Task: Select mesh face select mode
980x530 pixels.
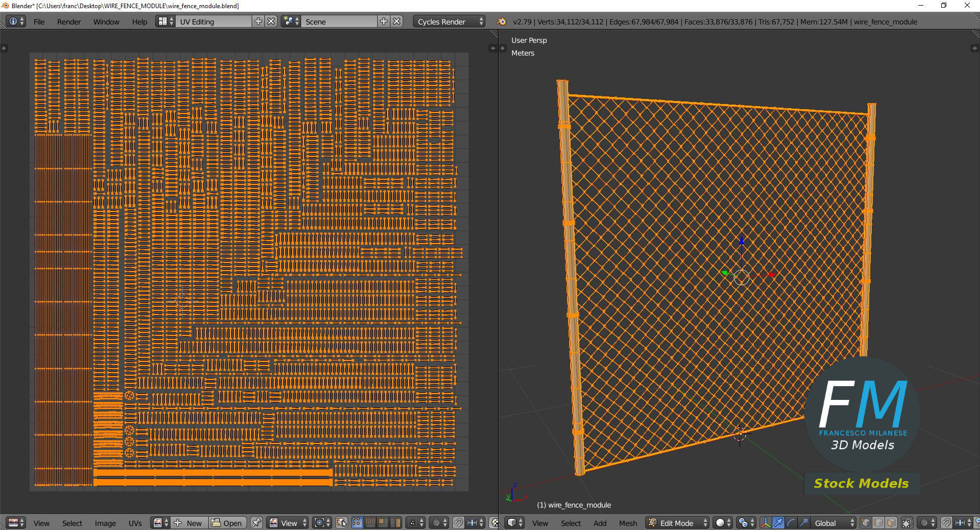Action: 891,523
